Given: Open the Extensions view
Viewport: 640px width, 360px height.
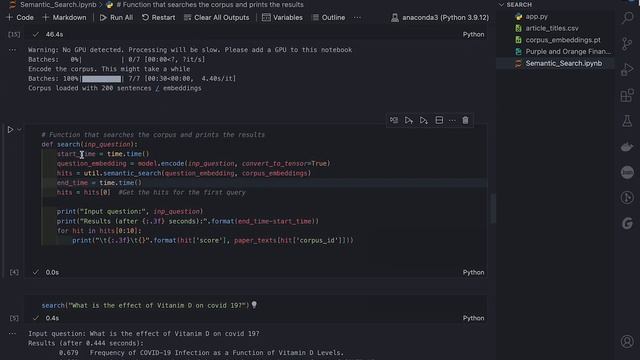Looking at the screenshot, I should (x=627, y=96).
